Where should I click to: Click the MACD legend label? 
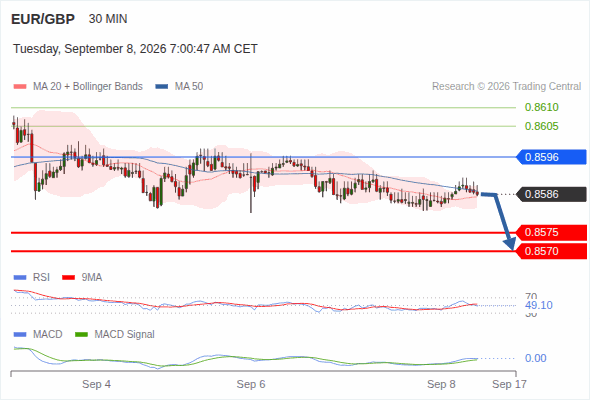pos(47,335)
